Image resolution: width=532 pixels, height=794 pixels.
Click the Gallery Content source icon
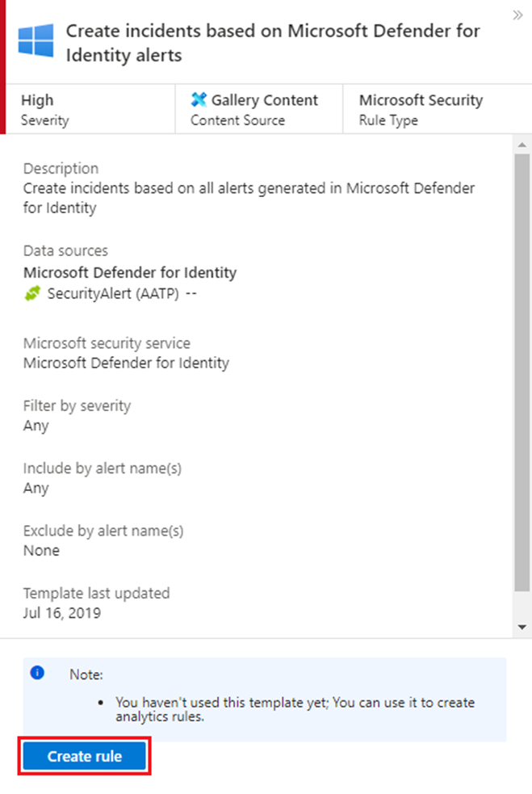[x=199, y=100]
